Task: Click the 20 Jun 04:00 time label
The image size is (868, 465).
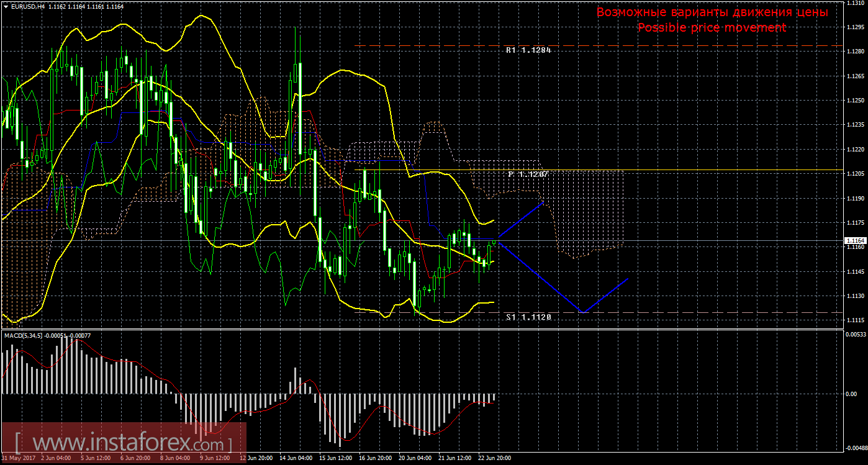Action: click(x=415, y=458)
